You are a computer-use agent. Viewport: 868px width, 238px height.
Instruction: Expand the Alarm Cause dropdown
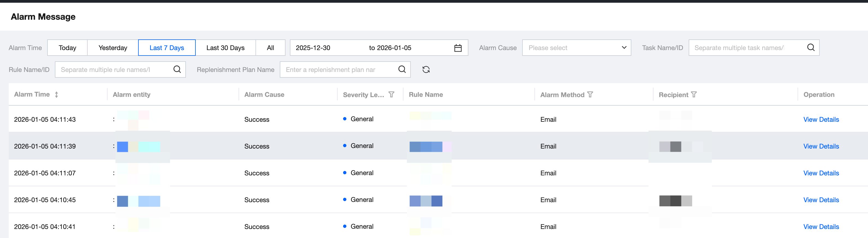(x=576, y=48)
